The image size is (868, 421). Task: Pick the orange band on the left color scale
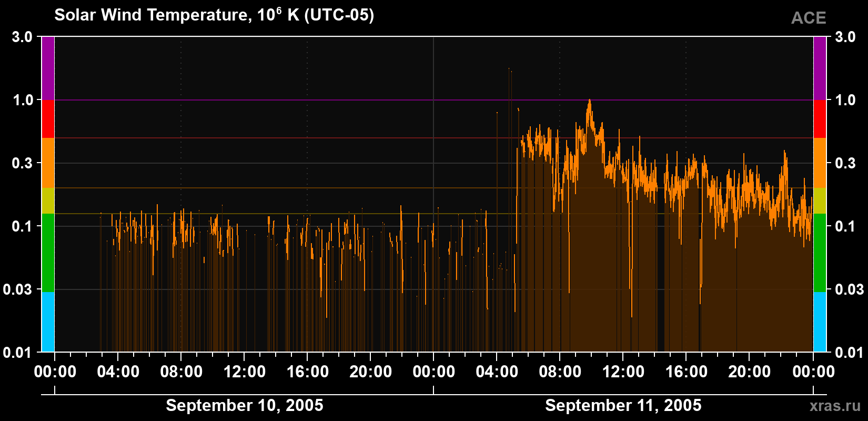[48, 163]
